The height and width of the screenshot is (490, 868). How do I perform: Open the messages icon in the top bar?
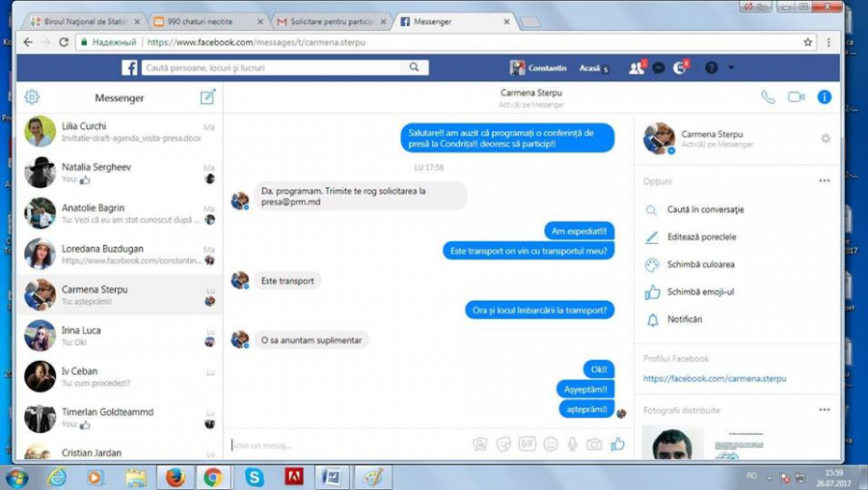tap(658, 68)
